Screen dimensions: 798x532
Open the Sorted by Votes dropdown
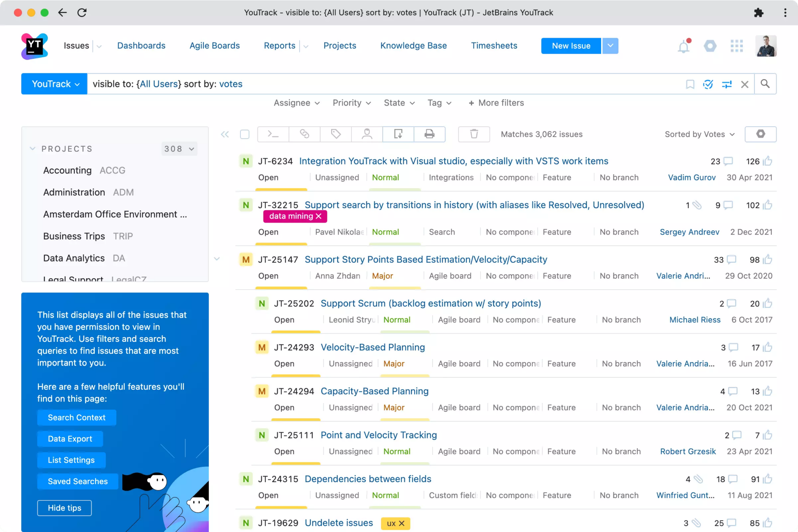pyautogui.click(x=699, y=134)
